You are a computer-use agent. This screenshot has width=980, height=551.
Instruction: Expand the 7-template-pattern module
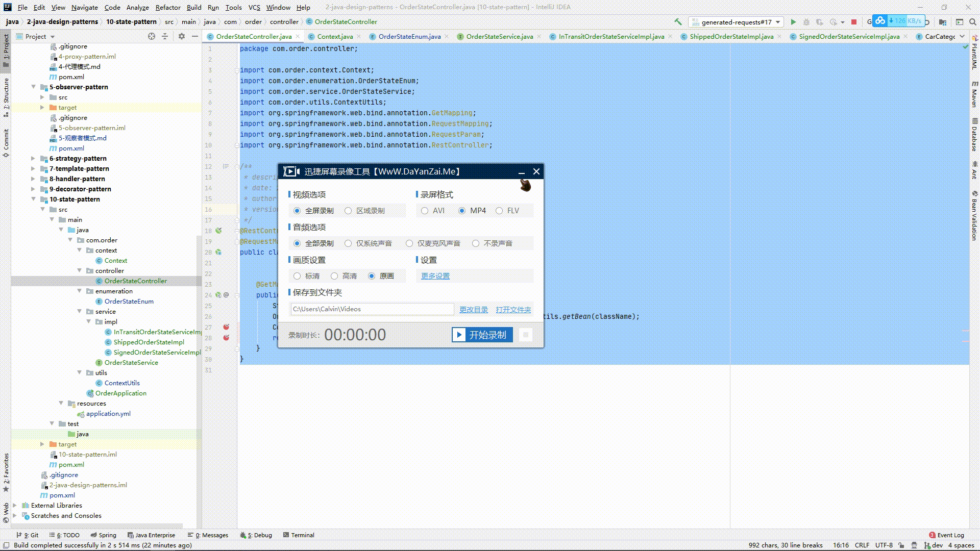pos(33,168)
